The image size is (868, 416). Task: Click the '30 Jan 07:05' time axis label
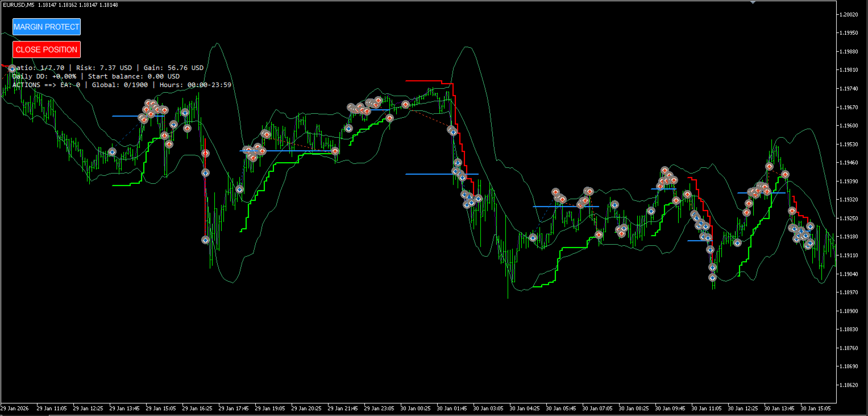pos(597,409)
